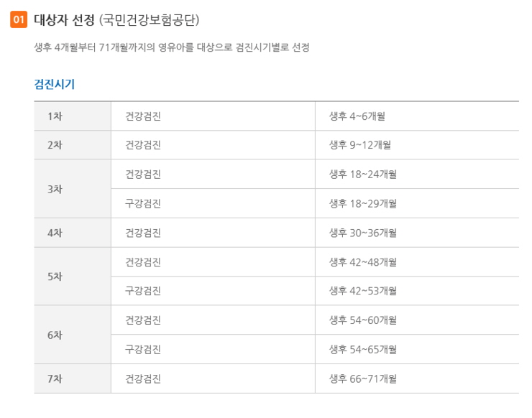The height and width of the screenshot is (418, 532).
Task: Click the orange 01 step badge
Action: pyautogui.click(x=19, y=19)
